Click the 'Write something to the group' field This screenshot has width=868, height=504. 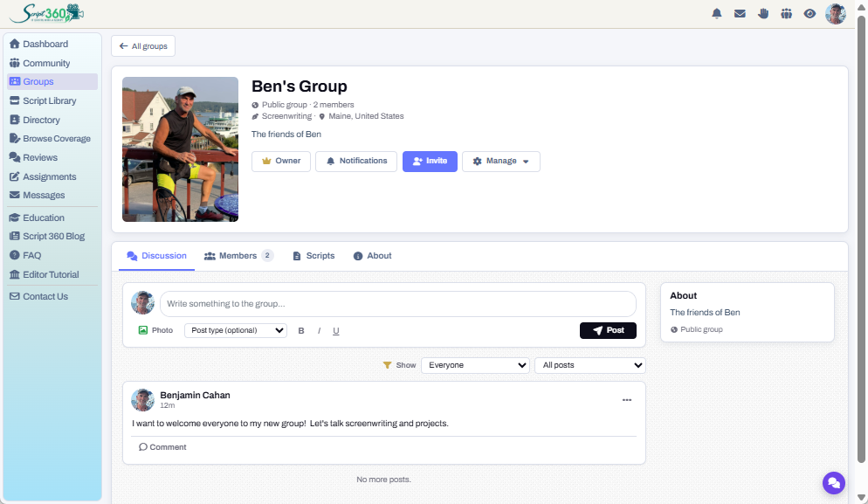click(x=398, y=303)
